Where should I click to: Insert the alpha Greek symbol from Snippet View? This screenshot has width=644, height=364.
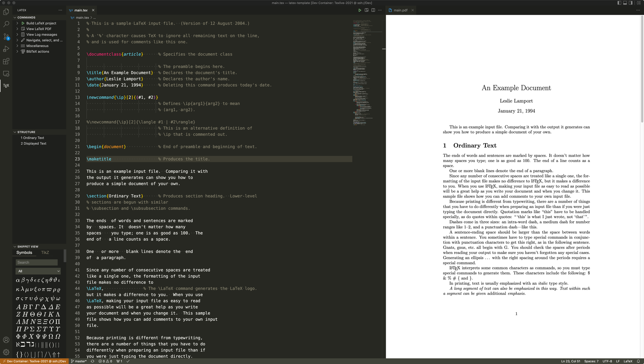tap(17, 280)
